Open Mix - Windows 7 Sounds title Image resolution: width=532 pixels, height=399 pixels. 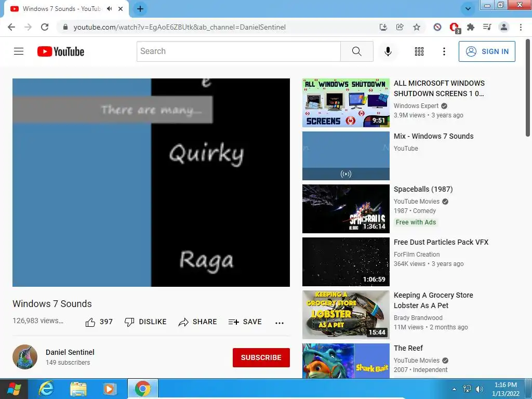(x=433, y=136)
